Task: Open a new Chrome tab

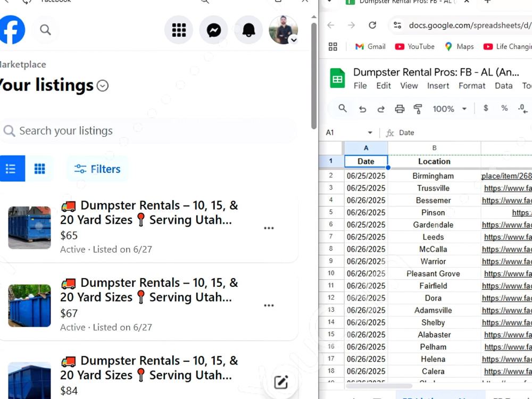Action: coord(487,2)
